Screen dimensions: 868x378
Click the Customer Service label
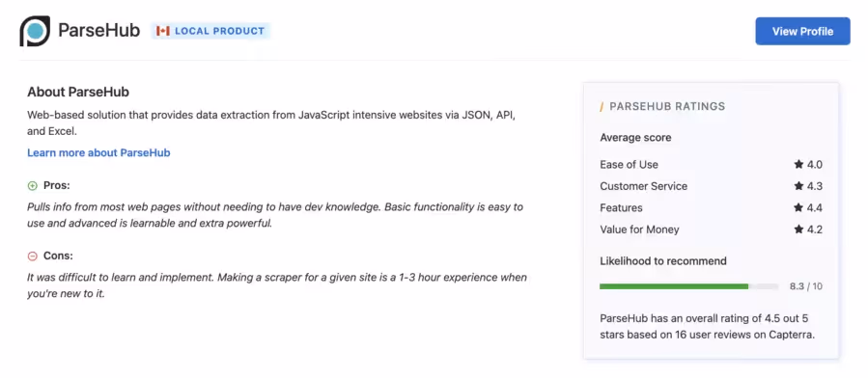click(643, 186)
